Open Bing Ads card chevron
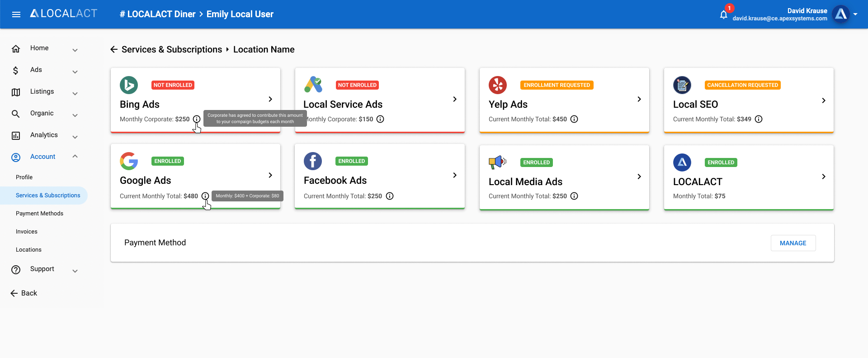 click(270, 99)
